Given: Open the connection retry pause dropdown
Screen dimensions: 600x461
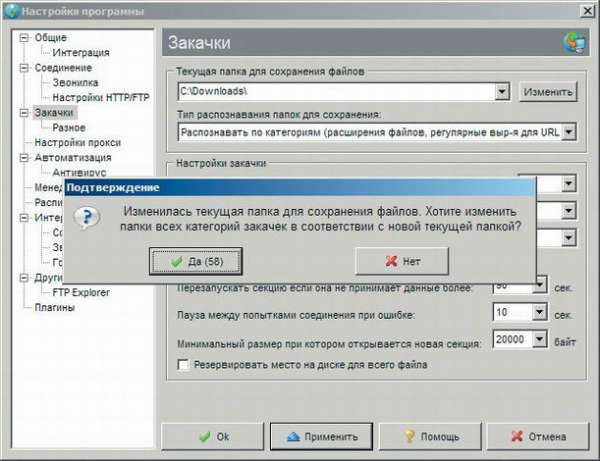Looking at the screenshot, I should coord(540,314).
